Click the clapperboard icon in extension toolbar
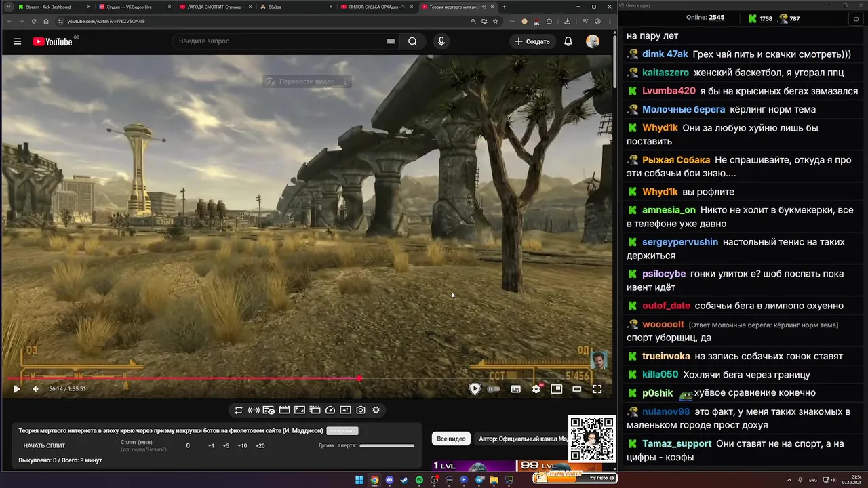868x488 pixels. [x=284, y=410]
